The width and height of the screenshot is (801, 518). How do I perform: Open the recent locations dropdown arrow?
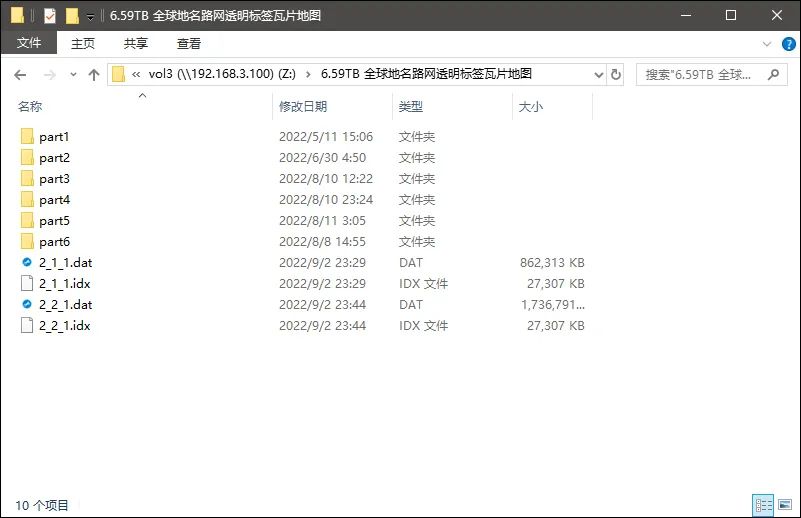[74, 75]
